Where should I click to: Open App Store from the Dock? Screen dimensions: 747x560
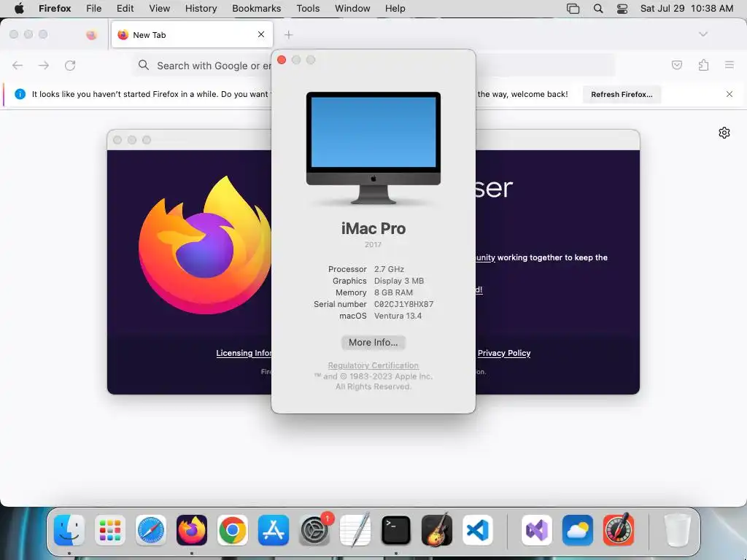point(274,530)
